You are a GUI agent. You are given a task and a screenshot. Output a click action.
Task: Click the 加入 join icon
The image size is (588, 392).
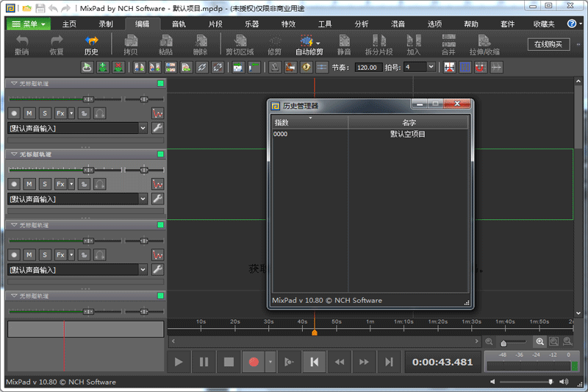tap(414, 45)
